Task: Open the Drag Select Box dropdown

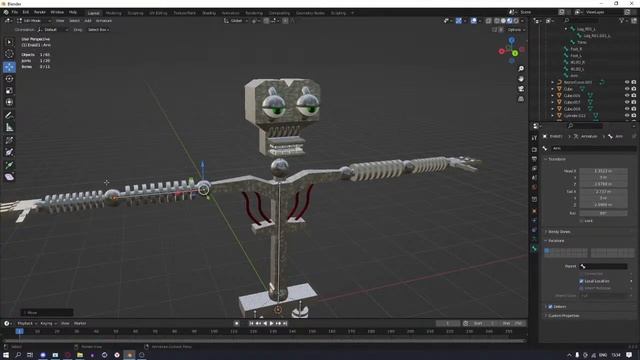Action: click(98, 30)
